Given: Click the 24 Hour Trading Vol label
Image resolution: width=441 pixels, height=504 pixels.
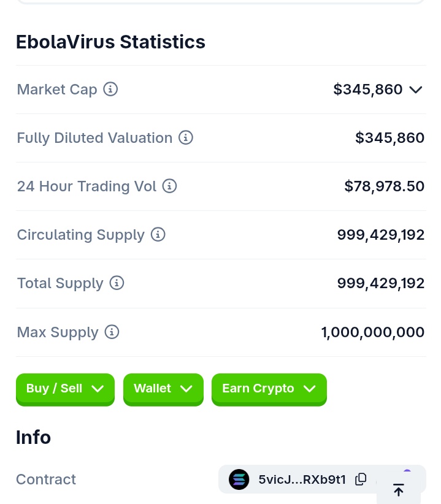Looking at the screenshot, I should click(86, 186).
